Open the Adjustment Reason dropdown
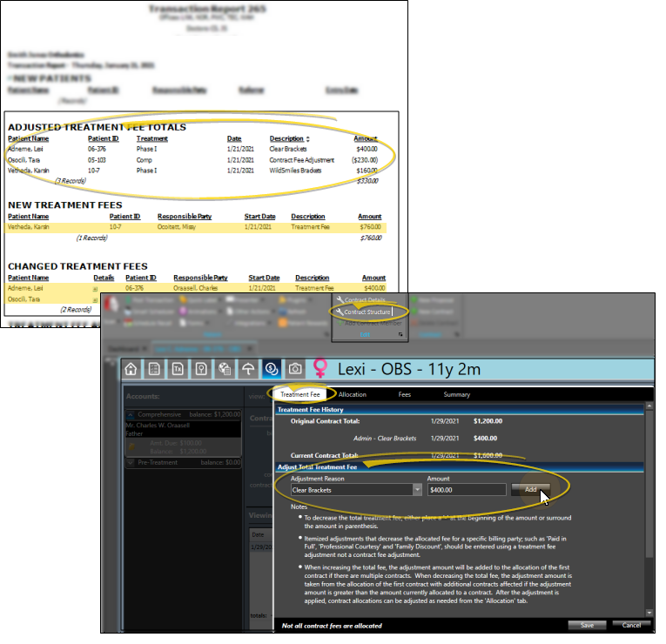 click(x=417, y=490)
